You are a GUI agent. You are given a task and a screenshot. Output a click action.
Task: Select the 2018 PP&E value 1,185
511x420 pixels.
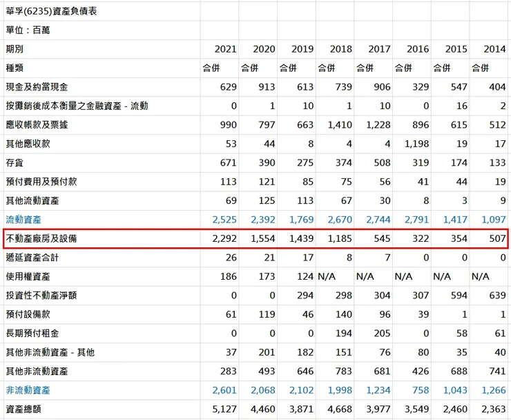(x=340, y=239)
